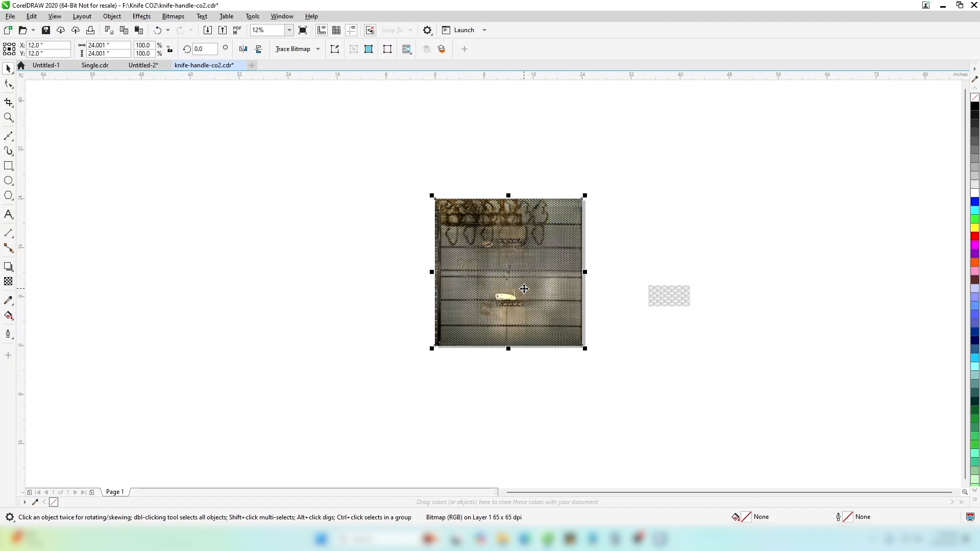980x551 pixels.
Task: Click the Crop tool icon
Action: [x=9, y=103]
